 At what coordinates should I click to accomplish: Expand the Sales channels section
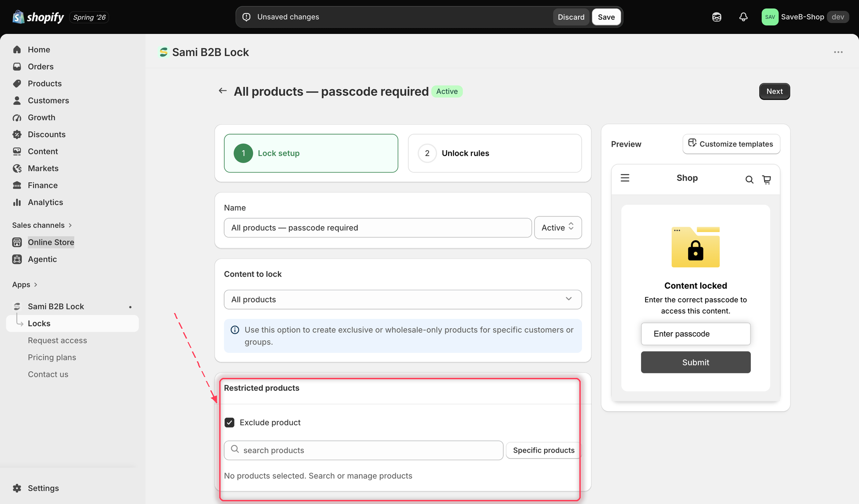click(x=42, y=225)
